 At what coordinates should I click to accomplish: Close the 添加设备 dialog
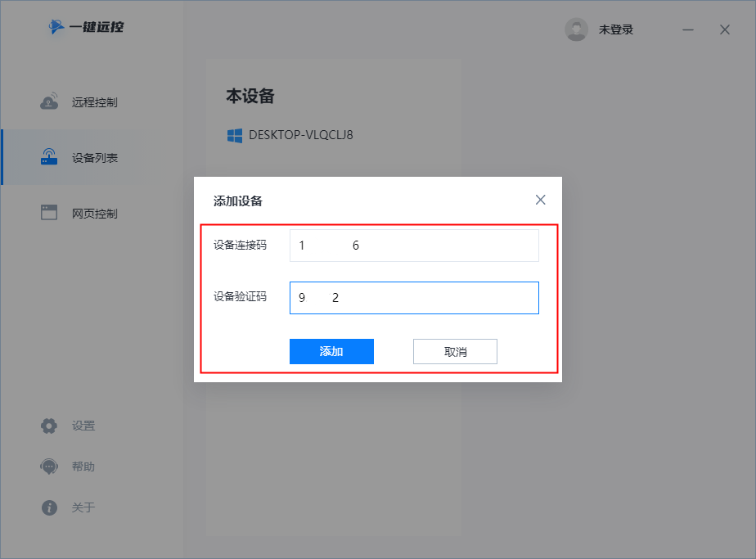[541, 200]
